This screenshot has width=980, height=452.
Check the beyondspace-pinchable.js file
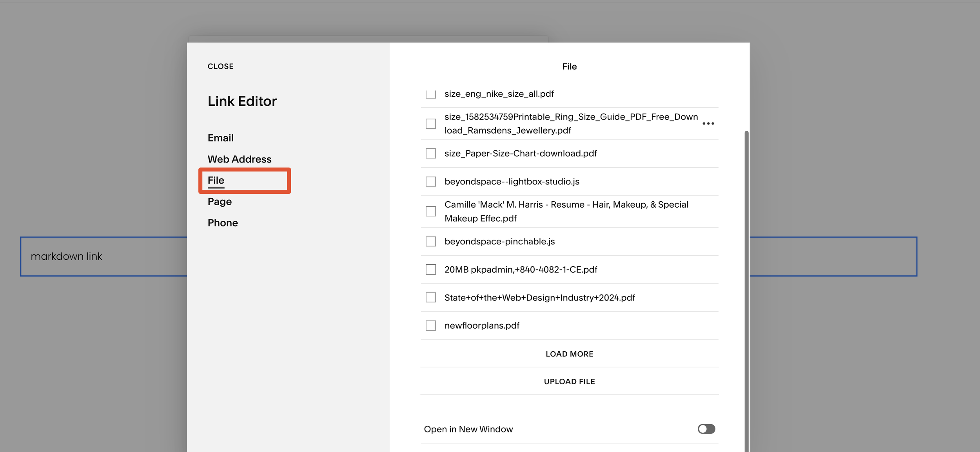(x=430, y=242)
